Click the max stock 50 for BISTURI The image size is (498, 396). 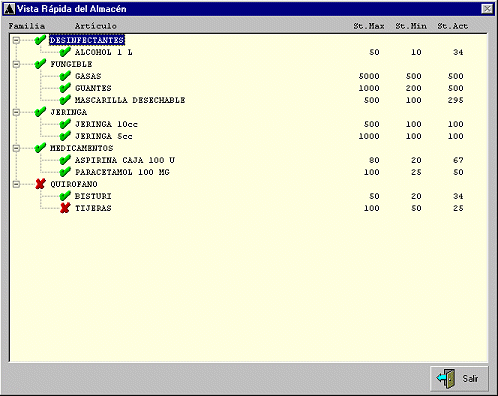374,196
